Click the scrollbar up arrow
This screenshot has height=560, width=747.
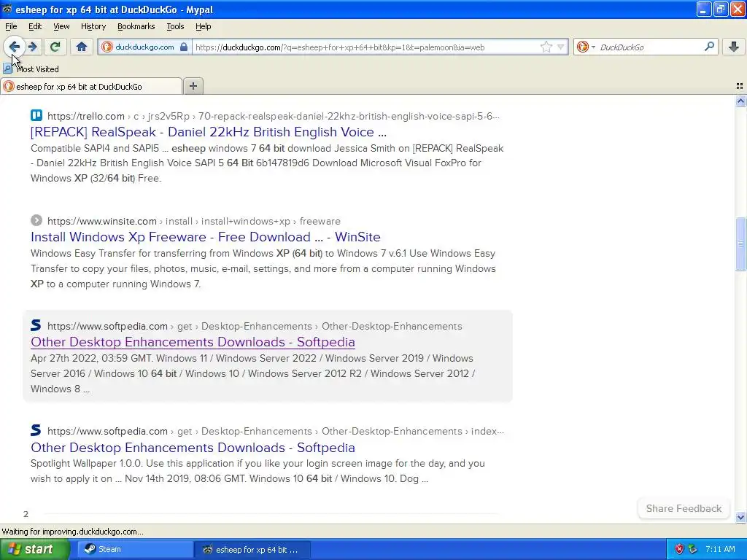point(740,101)
